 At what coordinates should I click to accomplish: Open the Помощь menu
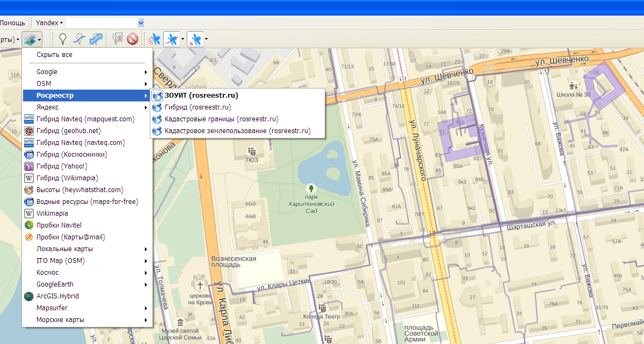tap(12, 23)
